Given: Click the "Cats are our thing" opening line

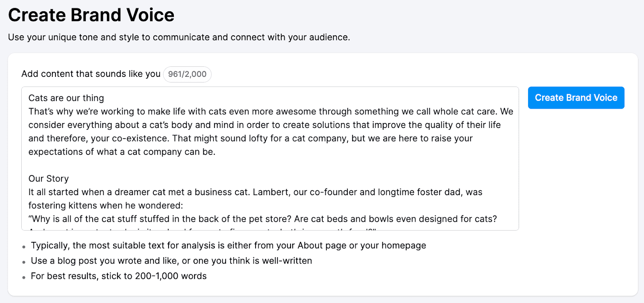Looking at the screenshot, I should (x=66, y=98).
